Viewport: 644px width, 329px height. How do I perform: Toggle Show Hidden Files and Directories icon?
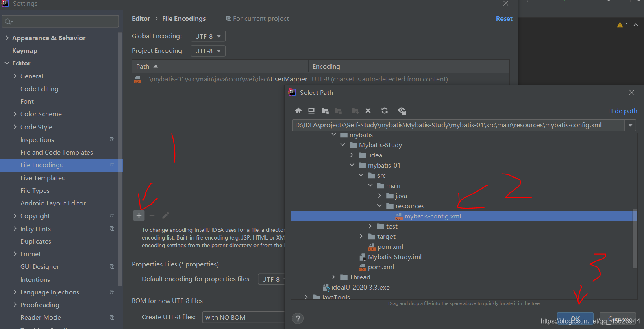(402, 111)
